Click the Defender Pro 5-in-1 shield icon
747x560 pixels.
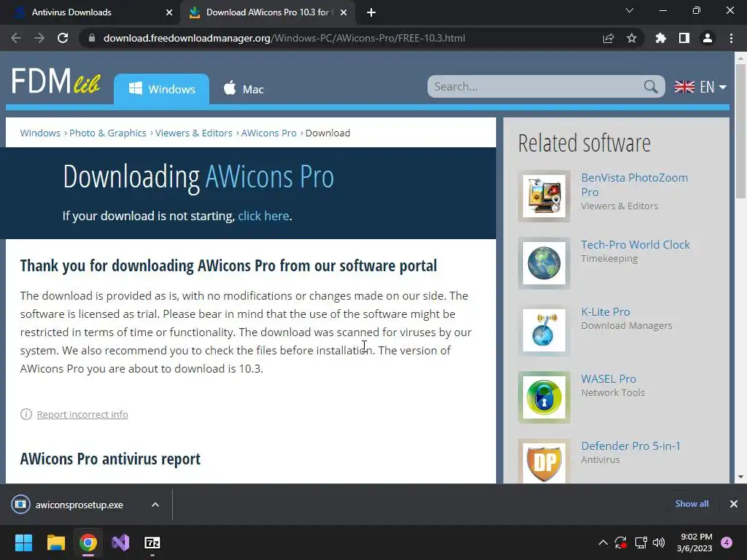point(544,461)
